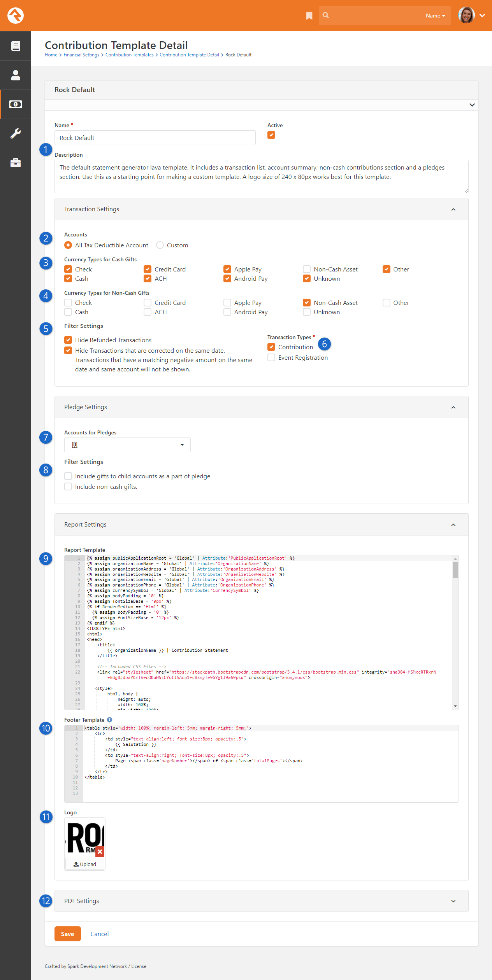The width and height of the screenshot is (492, 980).
Task: Click into the Description text area
Action: (261, 177)
